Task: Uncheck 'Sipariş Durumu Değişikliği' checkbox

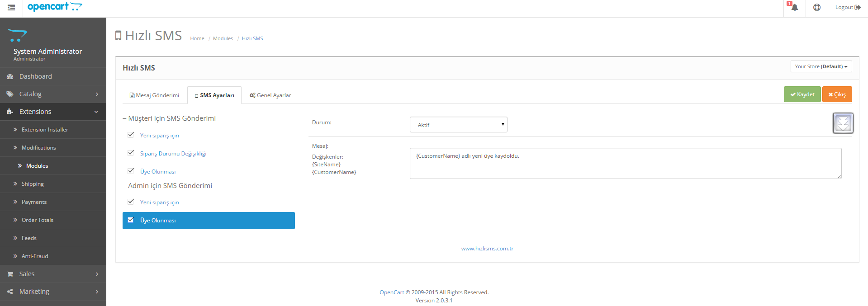Action: point(131,153)
